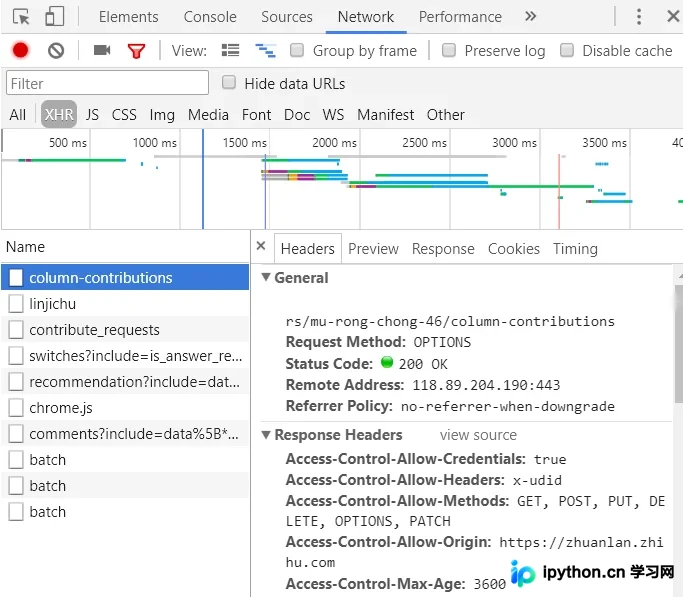
Task: Check the Disable cache checkbox
Action: tap(566, 51)
